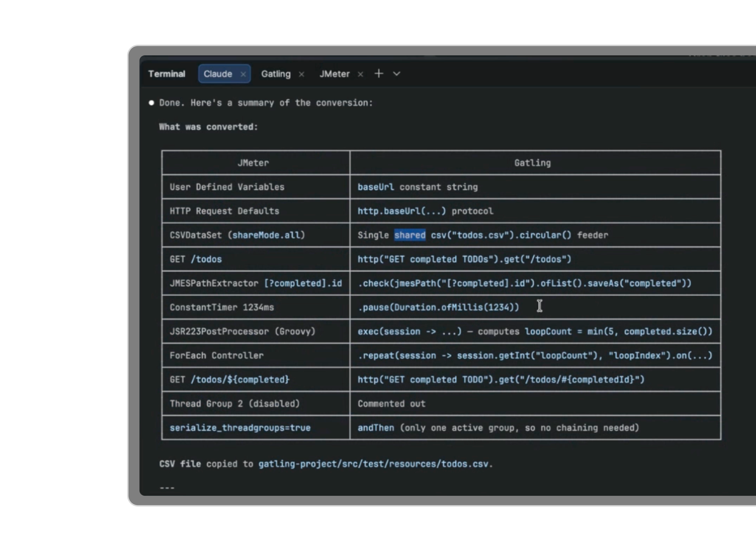Close the JMeter terminal tab
This screenshot has height=551, width=756.
[x=360, y=74]
